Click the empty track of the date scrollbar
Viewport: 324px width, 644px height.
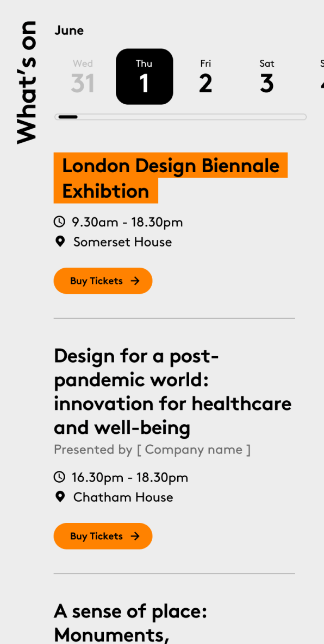tap(192, 117)
